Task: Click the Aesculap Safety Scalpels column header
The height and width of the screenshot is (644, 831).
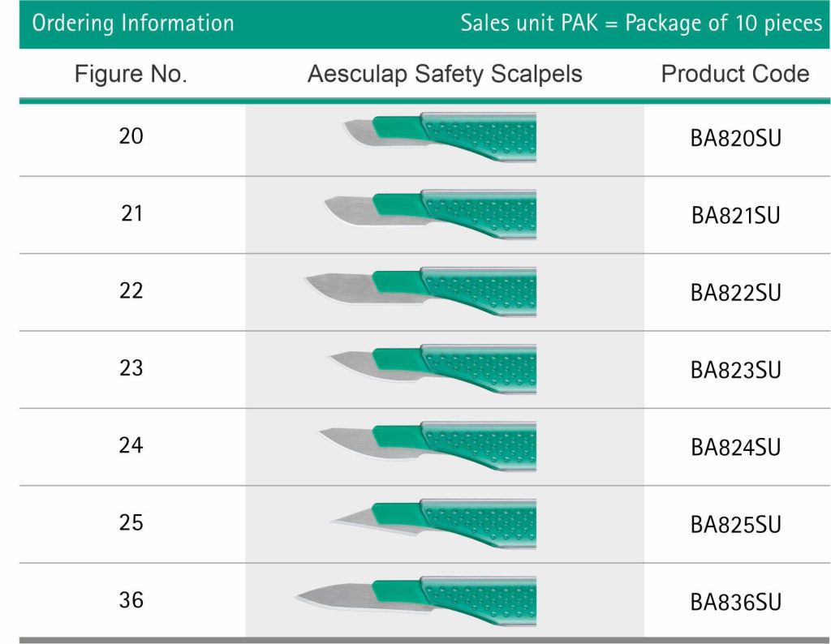Action: tap(445, 75)
